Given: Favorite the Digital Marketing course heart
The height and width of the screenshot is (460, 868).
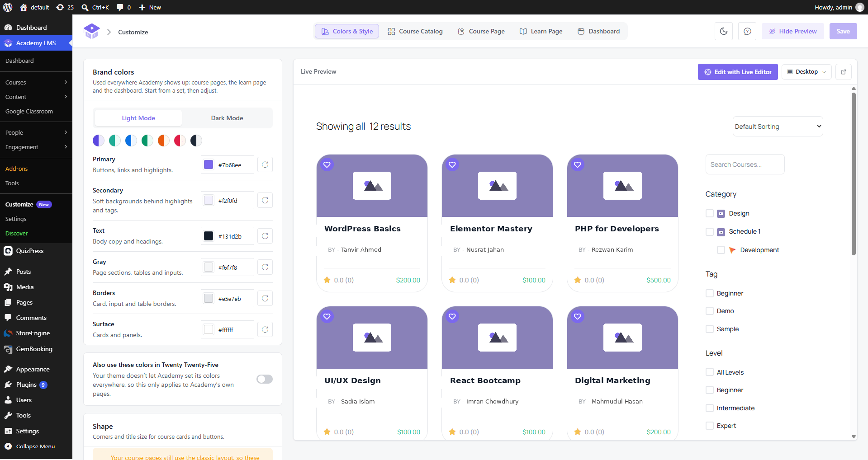Looking at the screenshot, I should (578, 316).
